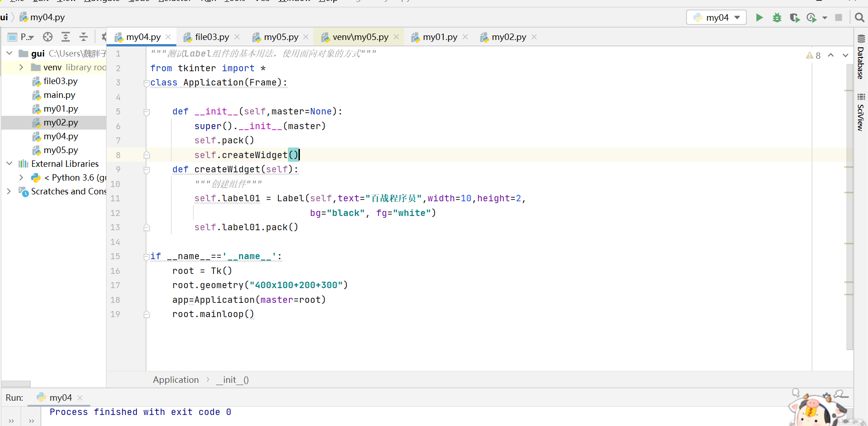Open Search Everywhere magnifier icon

click(x=859, y=17)
